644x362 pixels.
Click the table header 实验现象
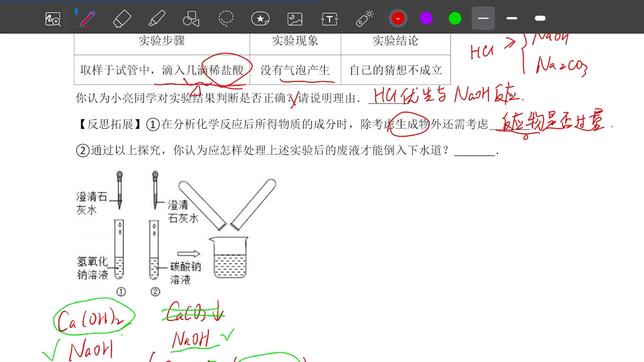coord(295,41)
